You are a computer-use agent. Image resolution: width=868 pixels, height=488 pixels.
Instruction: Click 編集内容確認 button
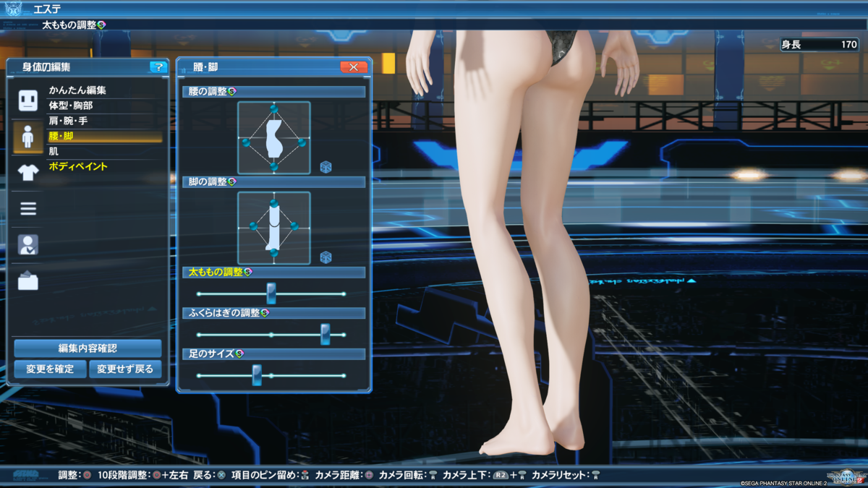click(x=88, y=348)
